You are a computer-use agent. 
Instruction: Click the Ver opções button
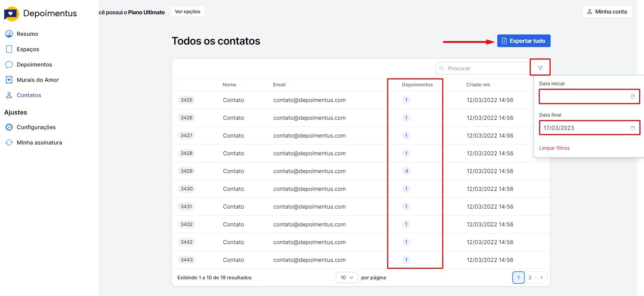tap(187, 11)
